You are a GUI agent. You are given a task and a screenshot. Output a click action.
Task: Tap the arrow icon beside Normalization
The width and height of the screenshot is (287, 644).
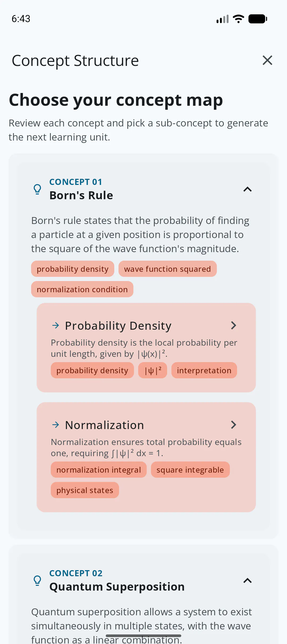(x=56, y=425)
